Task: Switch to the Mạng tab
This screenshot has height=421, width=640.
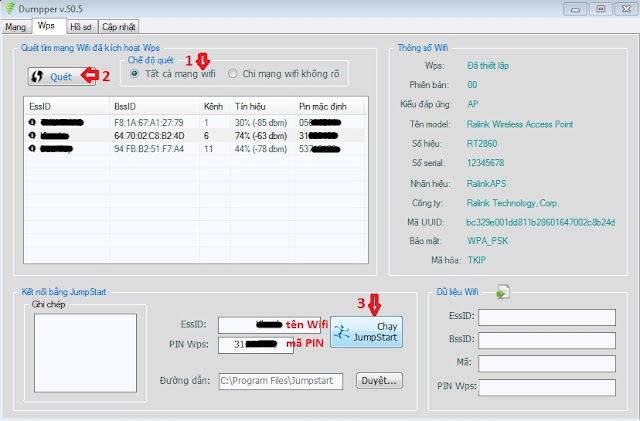Action: click(x=16, y=27)
